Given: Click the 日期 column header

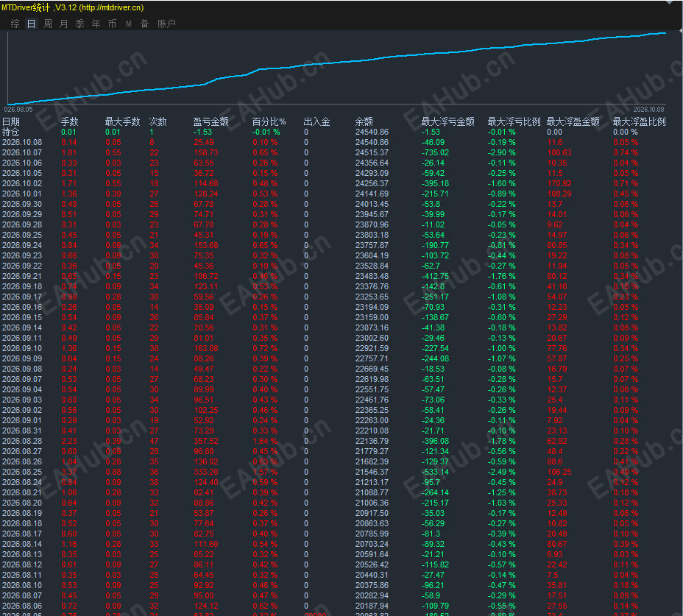Looking at the screenshot, I should 11,121.
